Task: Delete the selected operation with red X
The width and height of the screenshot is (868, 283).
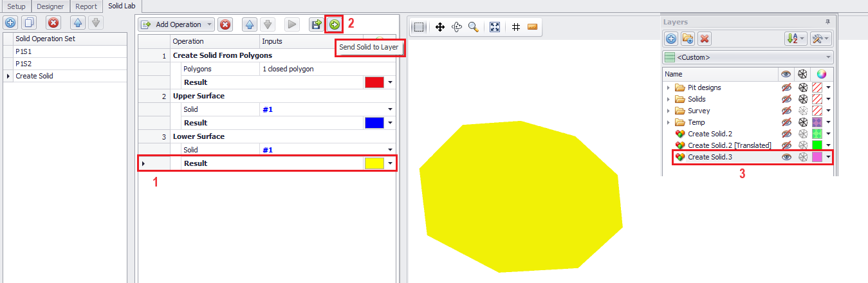Action: tap(225, 24)
